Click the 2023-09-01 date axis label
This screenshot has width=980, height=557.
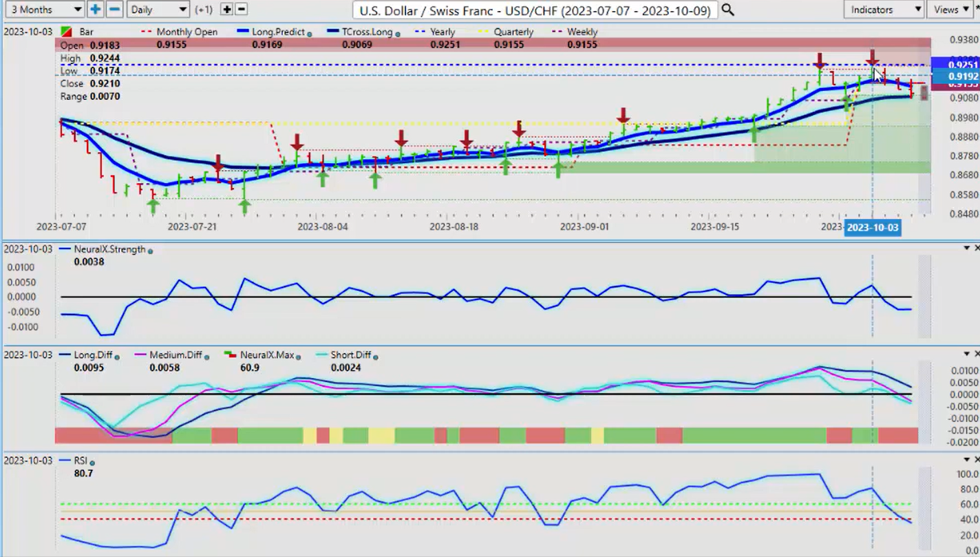tap(584, 226)
